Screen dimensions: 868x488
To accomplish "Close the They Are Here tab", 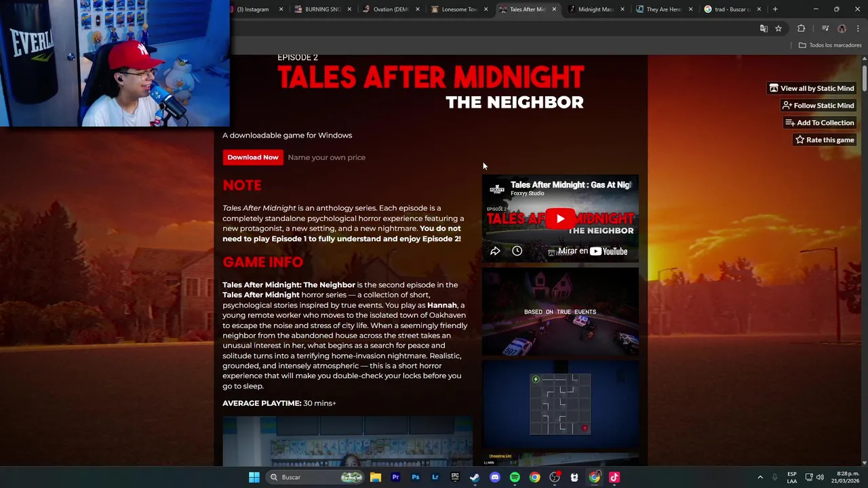I will tap(690, 9).
